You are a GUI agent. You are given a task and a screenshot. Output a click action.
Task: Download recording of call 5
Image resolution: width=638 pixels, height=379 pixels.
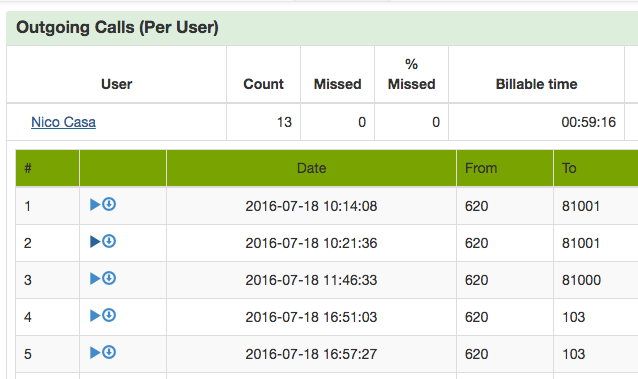pos(109,352)
